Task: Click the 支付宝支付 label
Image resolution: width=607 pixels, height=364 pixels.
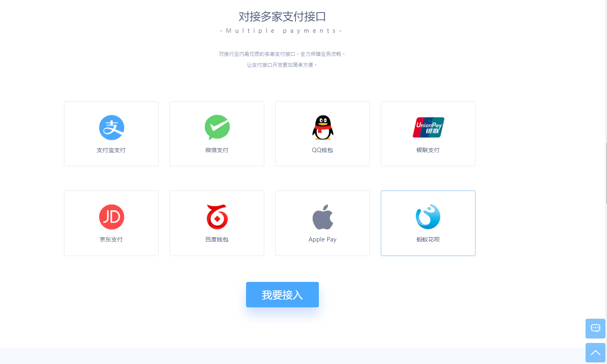Action: [x=111, y=150]
